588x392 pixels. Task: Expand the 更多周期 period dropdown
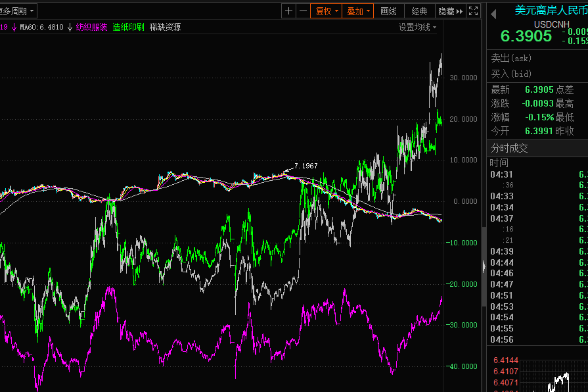coord(18,11)
